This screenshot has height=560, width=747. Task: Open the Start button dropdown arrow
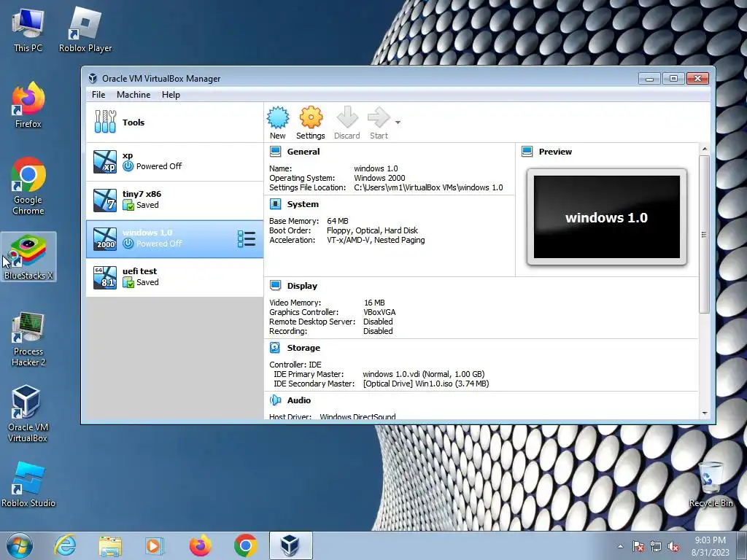[398, 122]
